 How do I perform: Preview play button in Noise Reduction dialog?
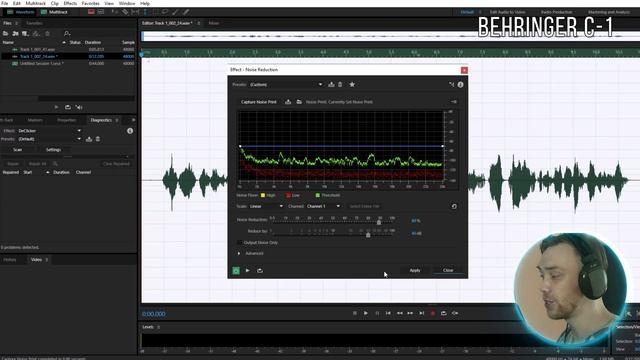(248, 270)
